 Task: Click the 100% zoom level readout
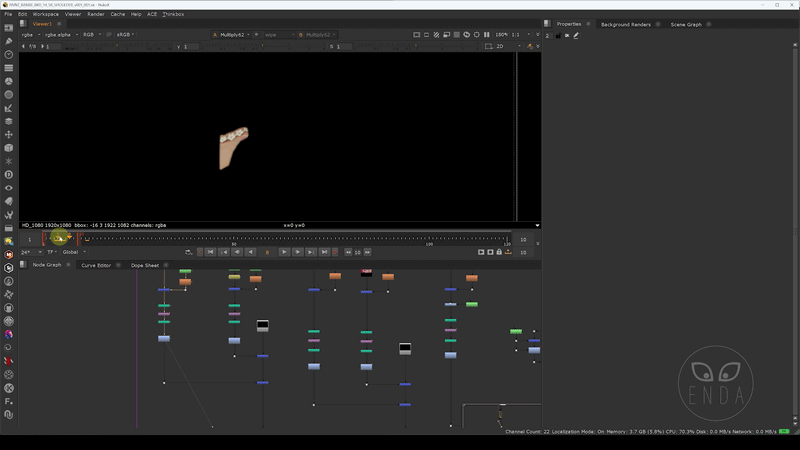coord(502,35)
